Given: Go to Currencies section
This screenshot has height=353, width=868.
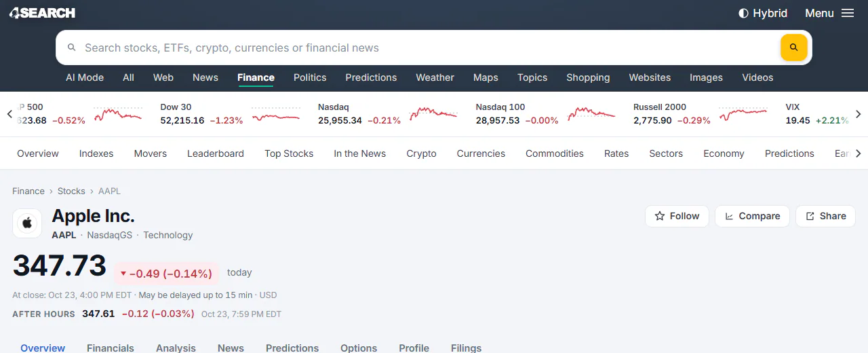Looking at the screenshot, I should pyautogui.click(x=481, y=153).
